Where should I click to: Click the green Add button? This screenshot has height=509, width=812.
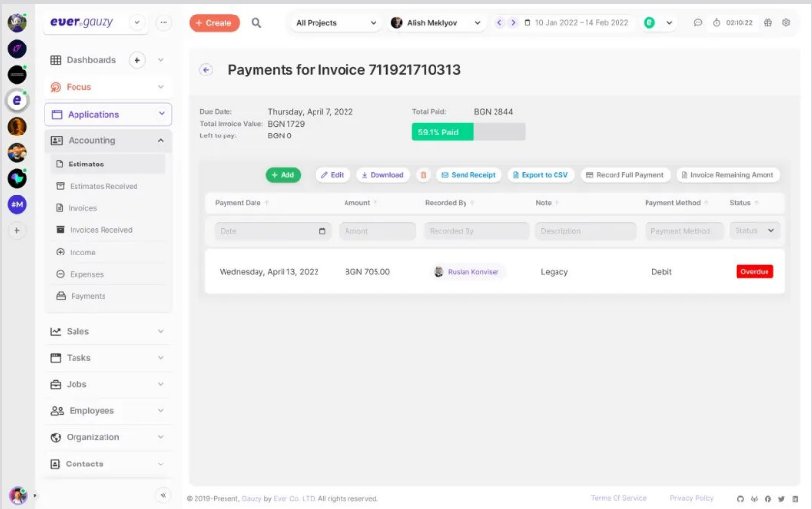click(x=283, y=175)
